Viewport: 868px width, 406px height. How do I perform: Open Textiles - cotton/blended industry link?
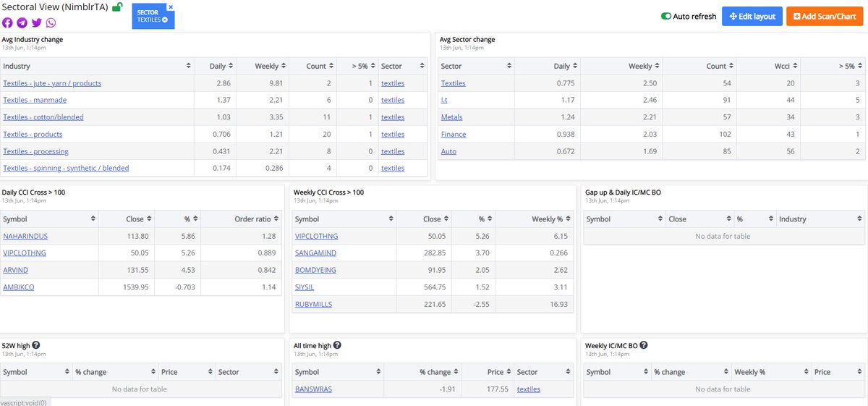pyautogui.click(x=43, y=117)
